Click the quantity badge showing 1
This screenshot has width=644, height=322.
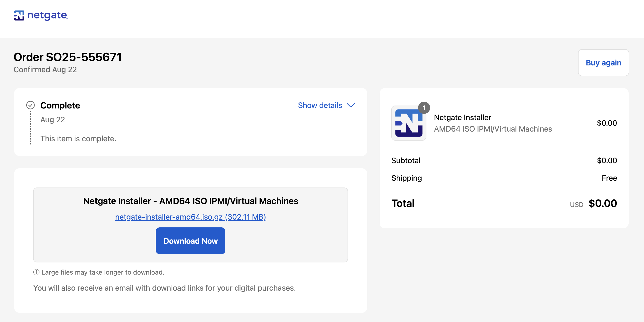424,108
